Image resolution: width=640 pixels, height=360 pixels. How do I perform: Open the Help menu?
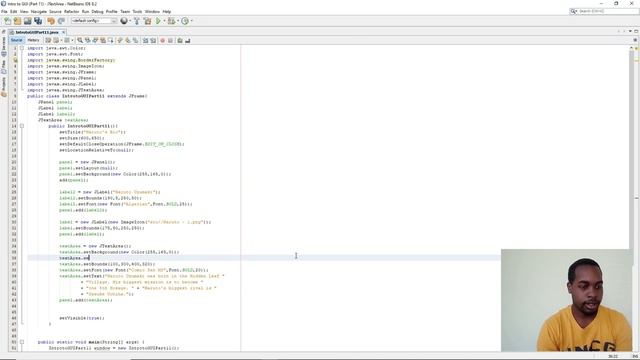click(x=167, y=12)
